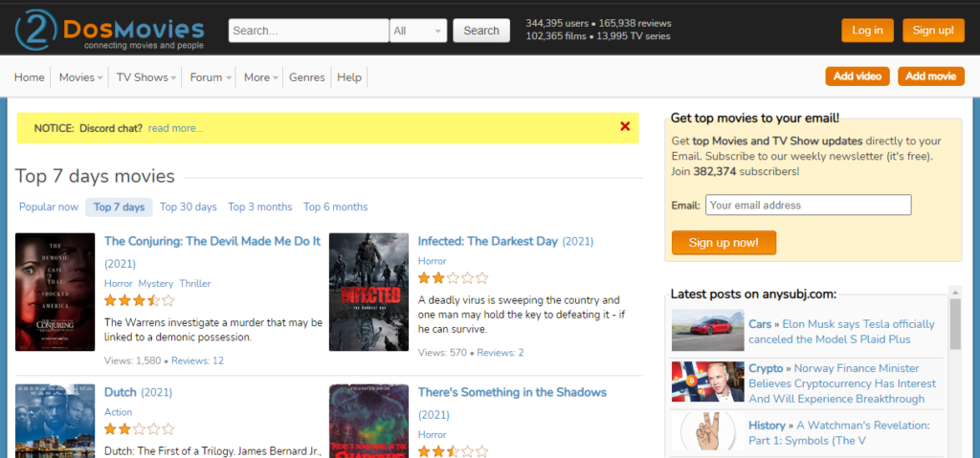Open the search category dropdown showing All

coord(418,31)
